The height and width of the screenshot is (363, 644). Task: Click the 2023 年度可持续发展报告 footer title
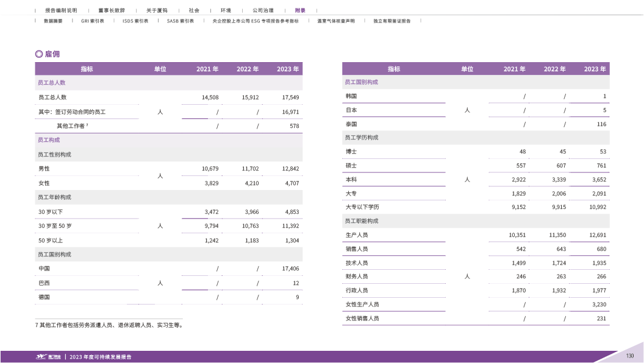point(101,357)
